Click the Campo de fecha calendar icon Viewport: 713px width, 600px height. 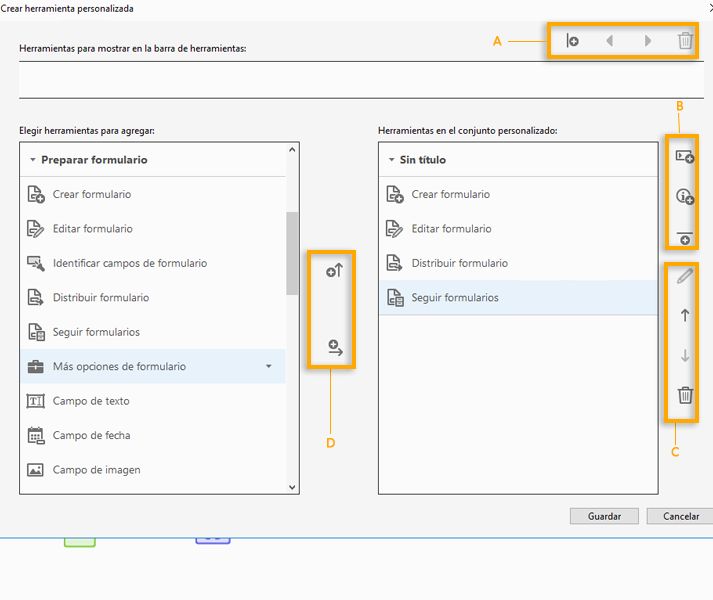(x=36, y=435)
